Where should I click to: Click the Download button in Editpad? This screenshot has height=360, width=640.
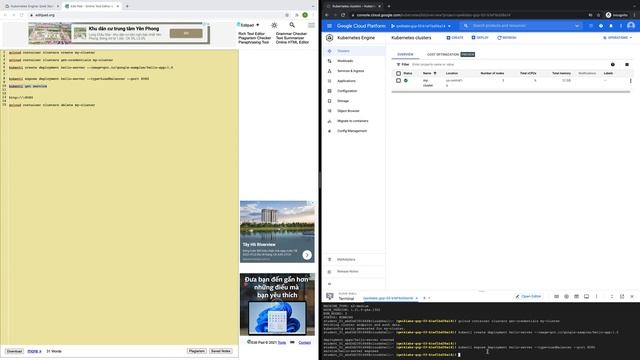[14, 351]
